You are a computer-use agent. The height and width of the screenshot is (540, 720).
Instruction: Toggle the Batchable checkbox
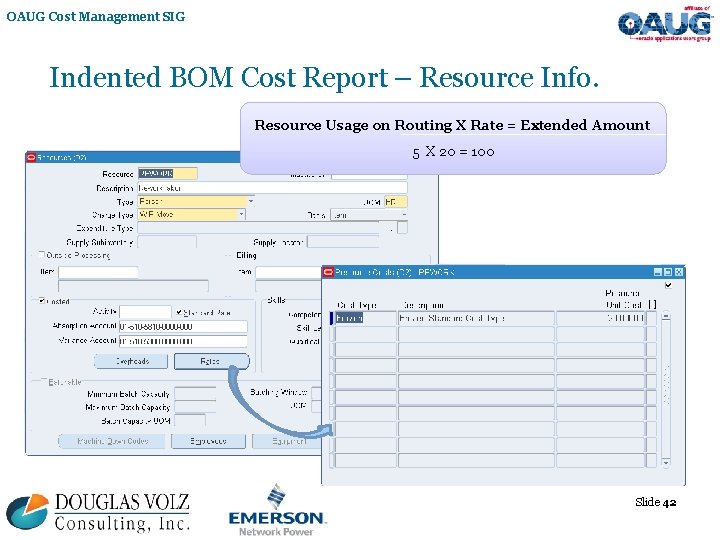click(44, 381)
